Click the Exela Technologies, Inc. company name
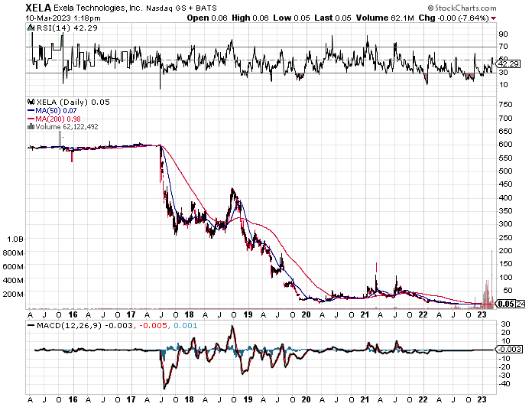The width and height of the screenshot is (532, 407). (99, 8)
